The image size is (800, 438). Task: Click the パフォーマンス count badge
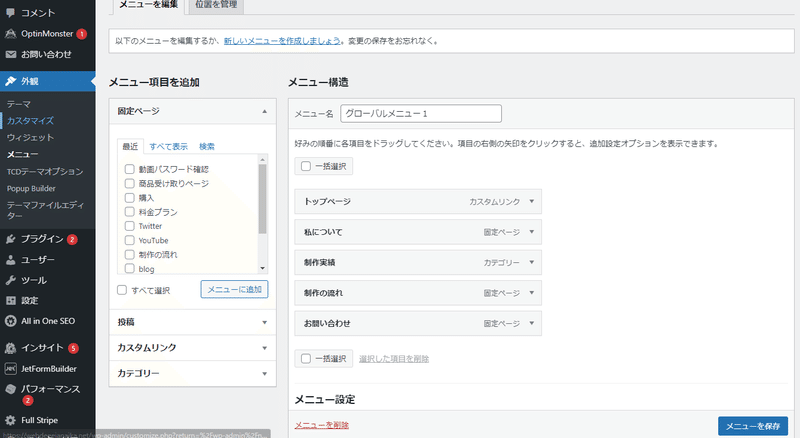(x=28, y=401)
